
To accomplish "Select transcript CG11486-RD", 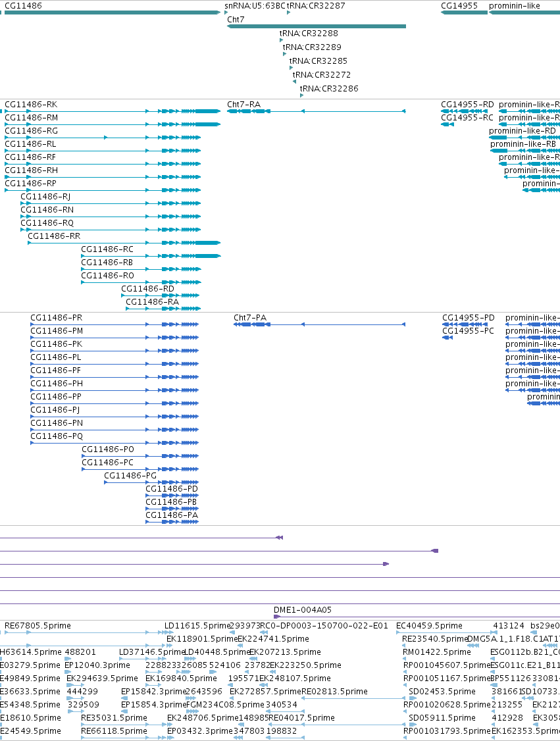I will tap(148, 289).
